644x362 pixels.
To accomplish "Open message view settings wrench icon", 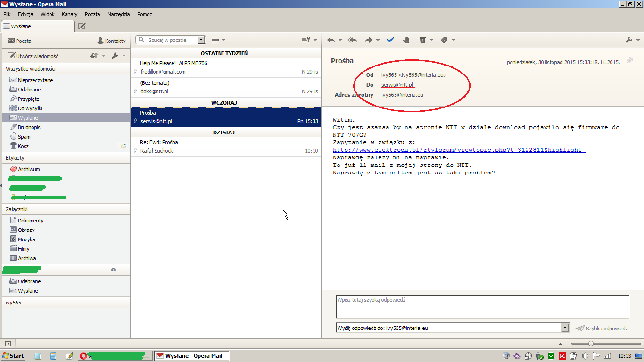I will [x=629, y=40].
